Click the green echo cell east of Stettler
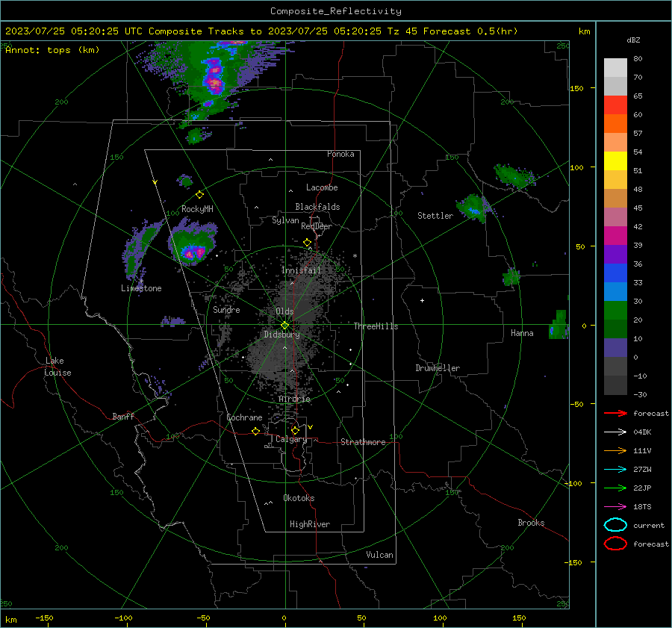This screenshot has width=672, height=628. pyautogui.click(x=473, y=208)
